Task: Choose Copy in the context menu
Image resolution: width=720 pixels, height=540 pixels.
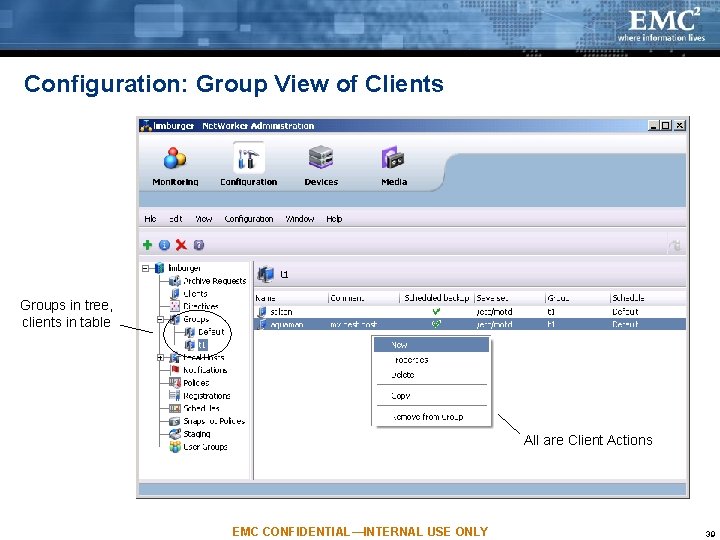Action: tap(431, 395)
